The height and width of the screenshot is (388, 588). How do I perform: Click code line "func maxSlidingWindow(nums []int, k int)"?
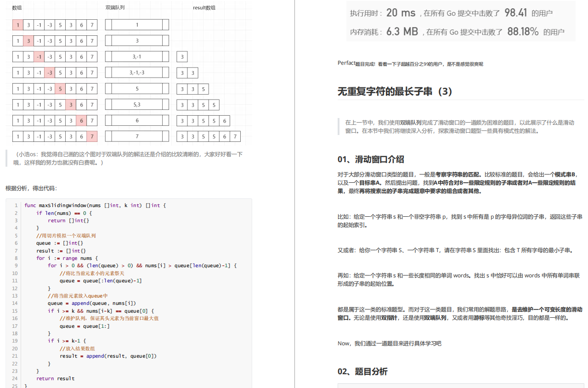click(95, 205)
